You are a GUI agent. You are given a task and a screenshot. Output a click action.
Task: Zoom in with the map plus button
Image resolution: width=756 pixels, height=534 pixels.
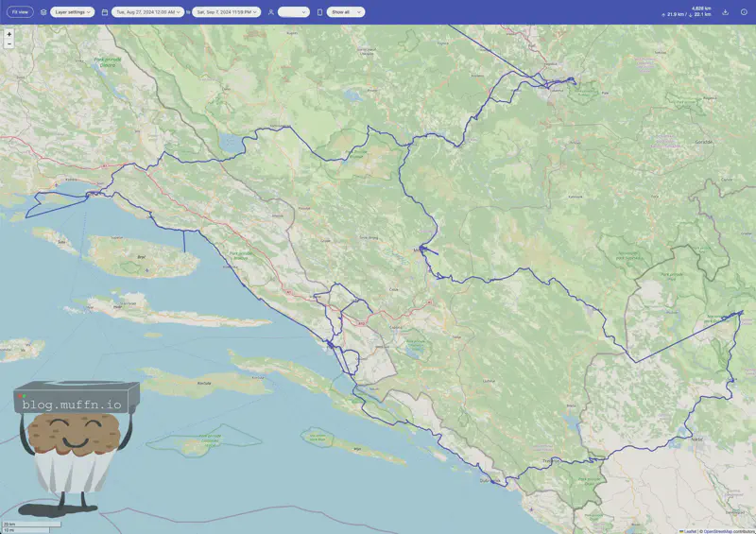tap(9, 34)
